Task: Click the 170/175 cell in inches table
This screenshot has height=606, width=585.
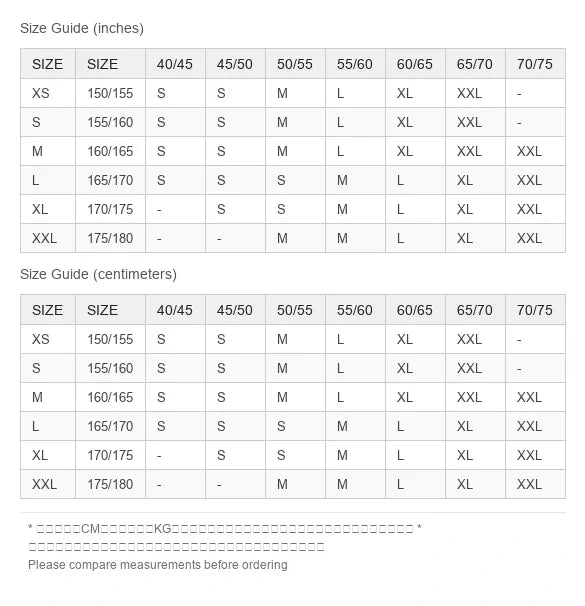Action: [111, 209]
